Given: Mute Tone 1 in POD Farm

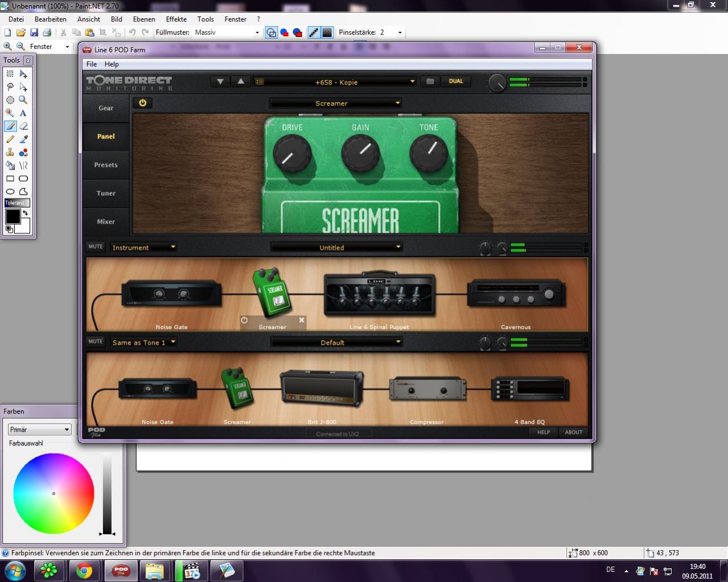Looking at the screenshot, I should (96, 247).
